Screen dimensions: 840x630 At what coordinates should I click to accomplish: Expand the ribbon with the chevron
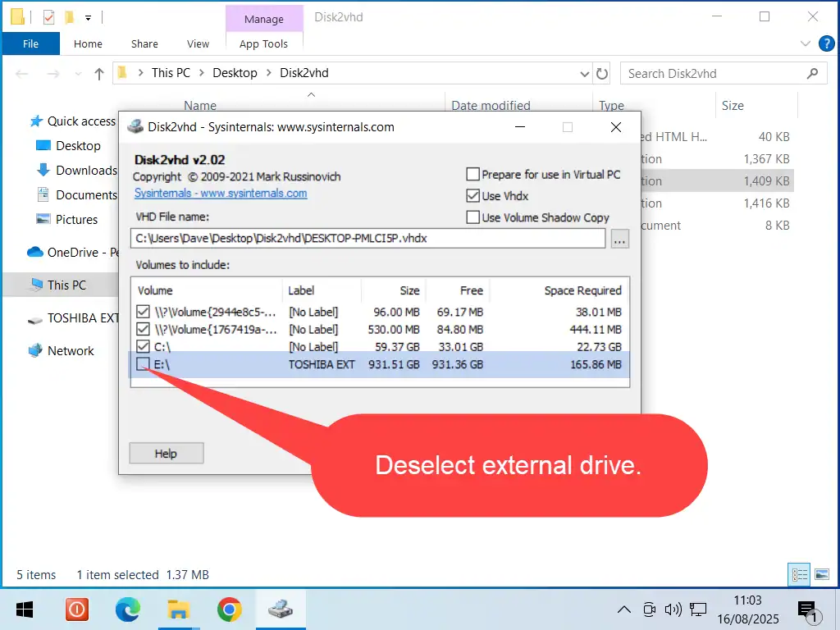805,43
